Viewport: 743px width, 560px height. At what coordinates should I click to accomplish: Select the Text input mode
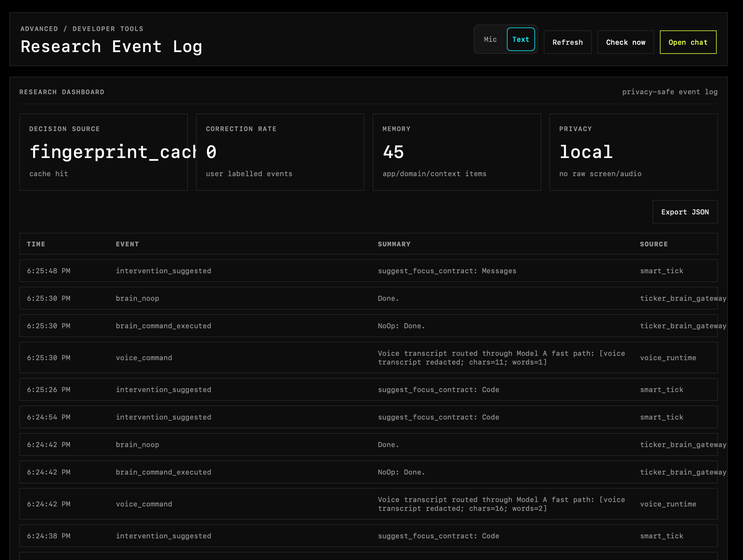pyautogui.click(x=521, y=39)
